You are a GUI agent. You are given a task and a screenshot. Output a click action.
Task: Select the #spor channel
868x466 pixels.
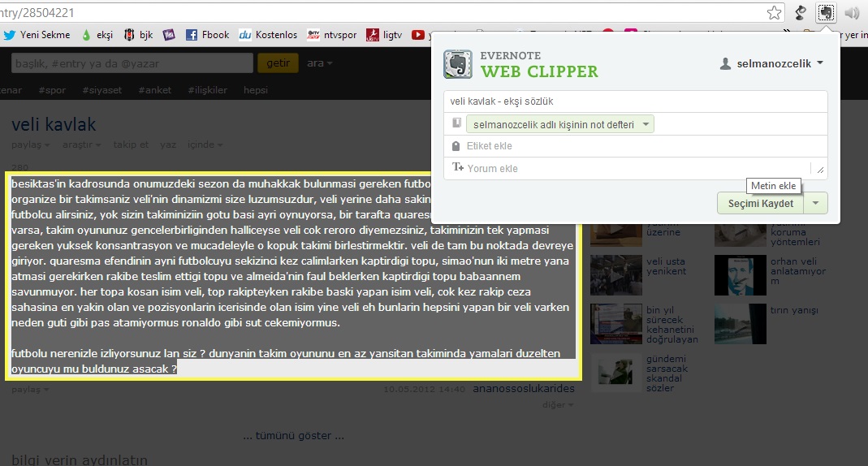pyautogui.click(x=52, y=89)
